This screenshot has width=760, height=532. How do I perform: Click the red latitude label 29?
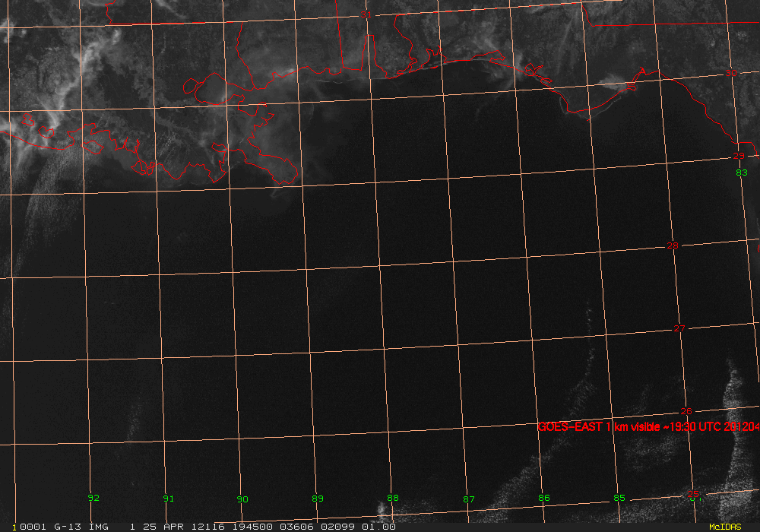pyautogui.click(x=739, y=156)
